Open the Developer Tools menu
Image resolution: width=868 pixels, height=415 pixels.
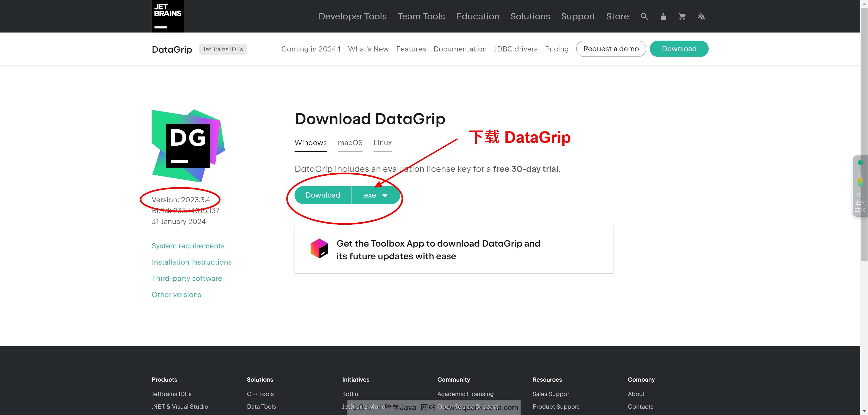pyautogui.click(x=353, y=16)
